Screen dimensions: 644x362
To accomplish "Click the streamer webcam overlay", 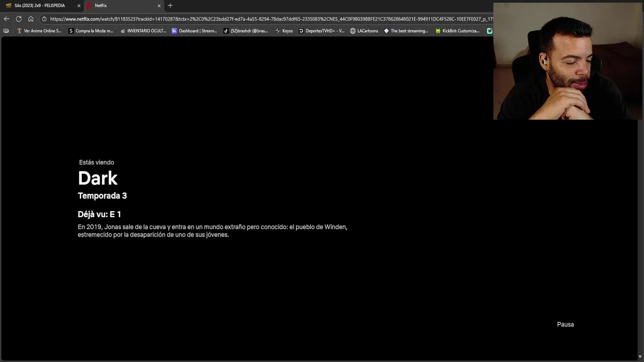I will click(x=568, y=61).
